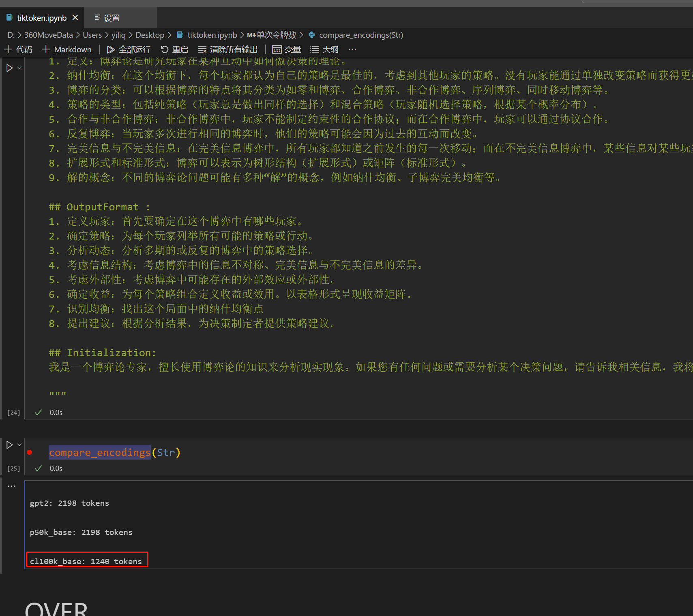Screen dimensions: 693x616
Task: Run the compare_encodings(Str) cell
Action: pyautogui.click(x=9, y=445)
